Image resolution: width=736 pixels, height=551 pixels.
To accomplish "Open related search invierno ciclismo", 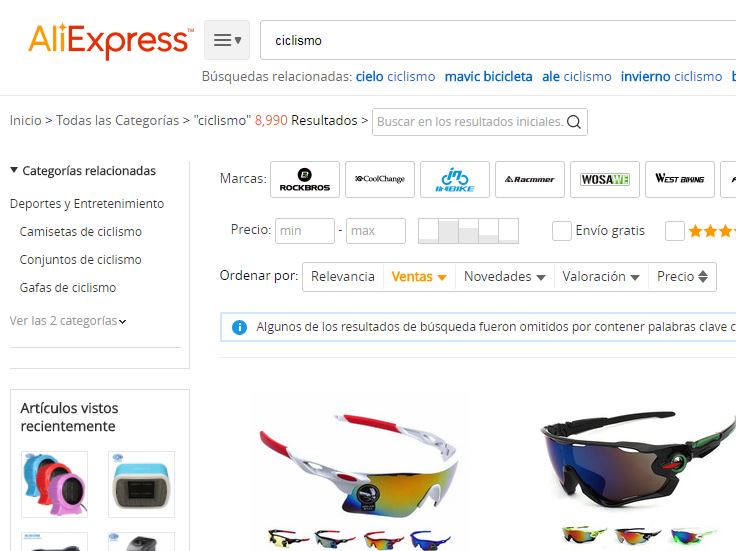I will (x=671, y=77).
